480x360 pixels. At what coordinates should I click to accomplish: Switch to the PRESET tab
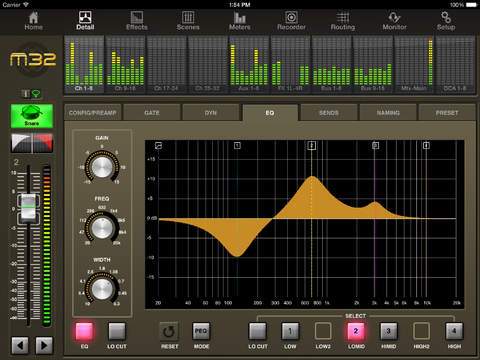click(x=447, y=113)
